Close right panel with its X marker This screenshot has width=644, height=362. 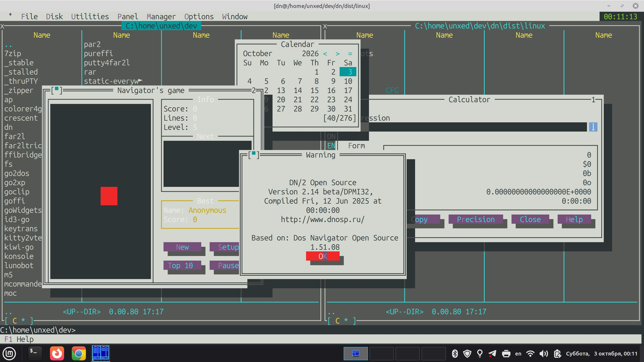[325, 26]
